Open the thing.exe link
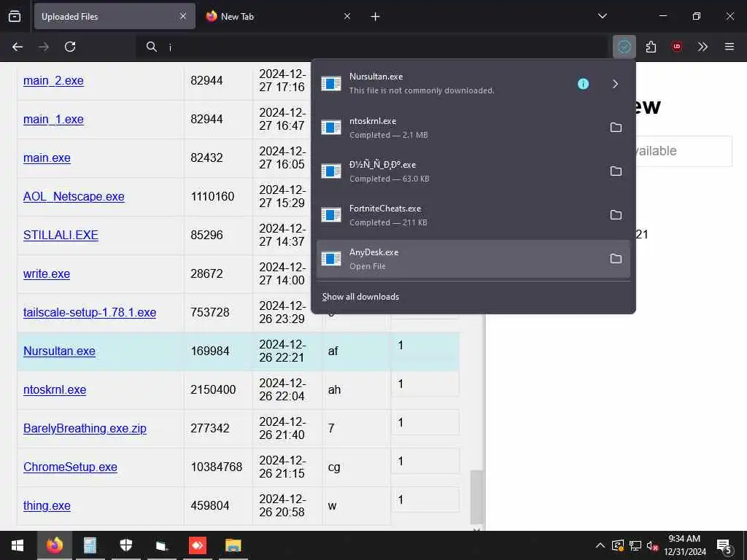Viewport: 747px width, 560px height. pos(47,505)
